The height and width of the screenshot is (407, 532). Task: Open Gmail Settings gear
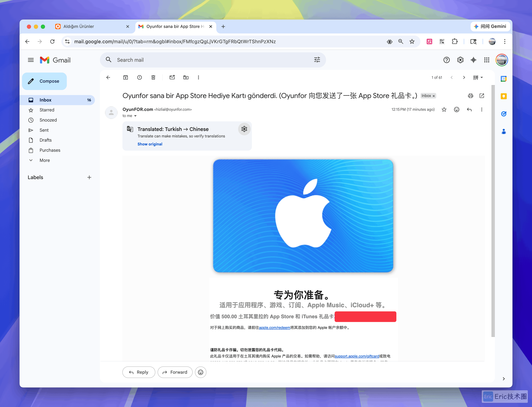click(x=460, y=60)
